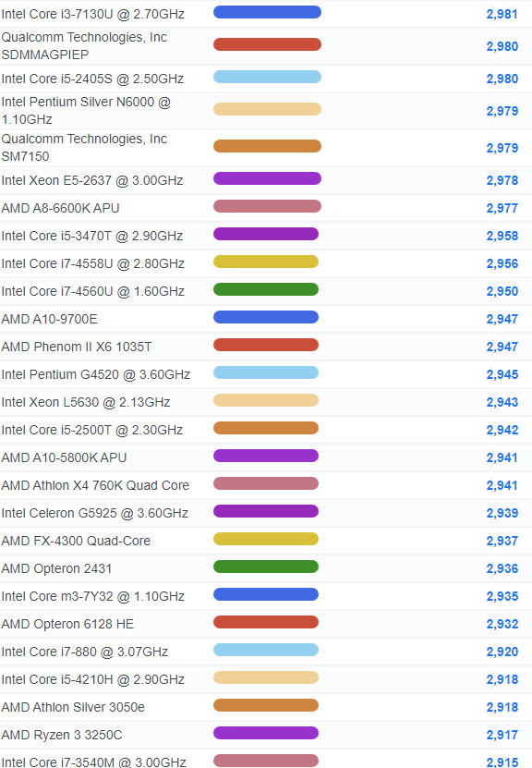Select AMD FX-4300 Quad-Core
This screenshot has width=532, height=768.
pos(76,541)
